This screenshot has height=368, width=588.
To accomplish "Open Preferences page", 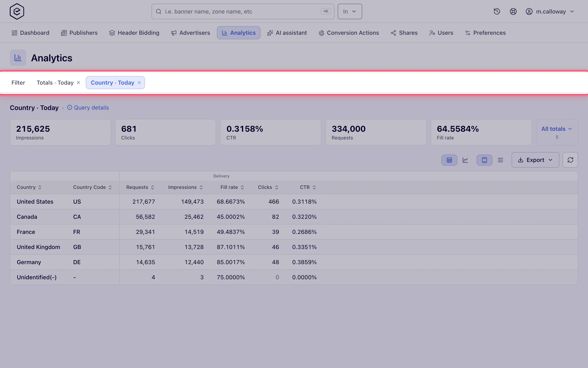I will (x=485, y=33).
